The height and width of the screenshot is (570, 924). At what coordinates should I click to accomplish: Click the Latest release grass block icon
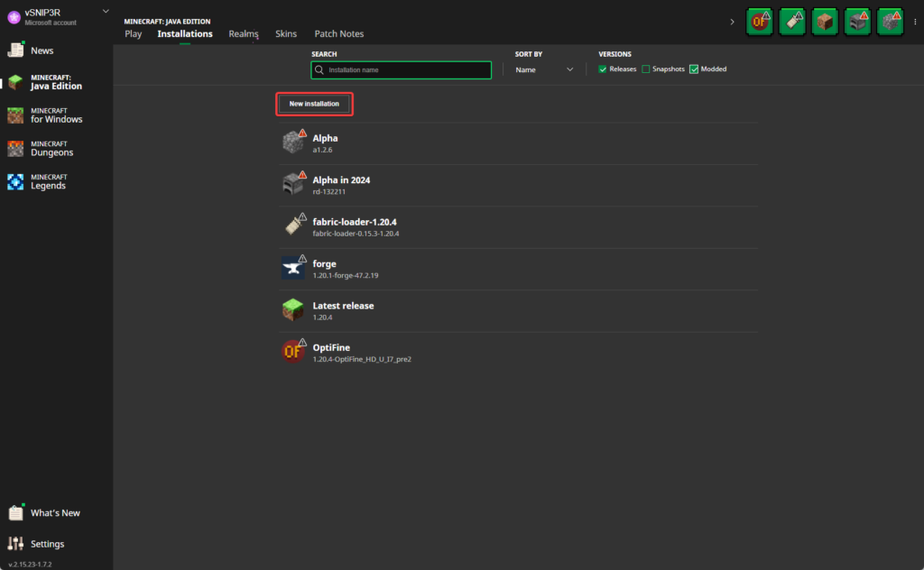click(x=292, y=308)
